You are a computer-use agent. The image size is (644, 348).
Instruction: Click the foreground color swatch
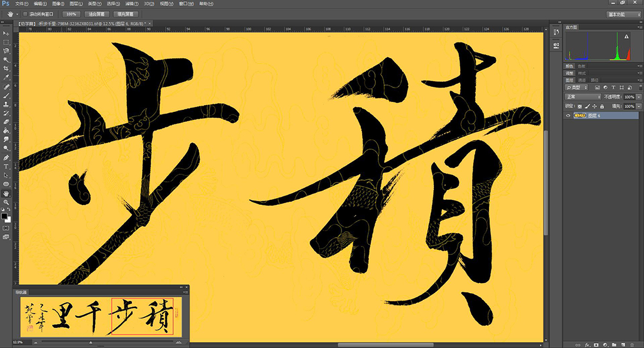coord(4,216)
